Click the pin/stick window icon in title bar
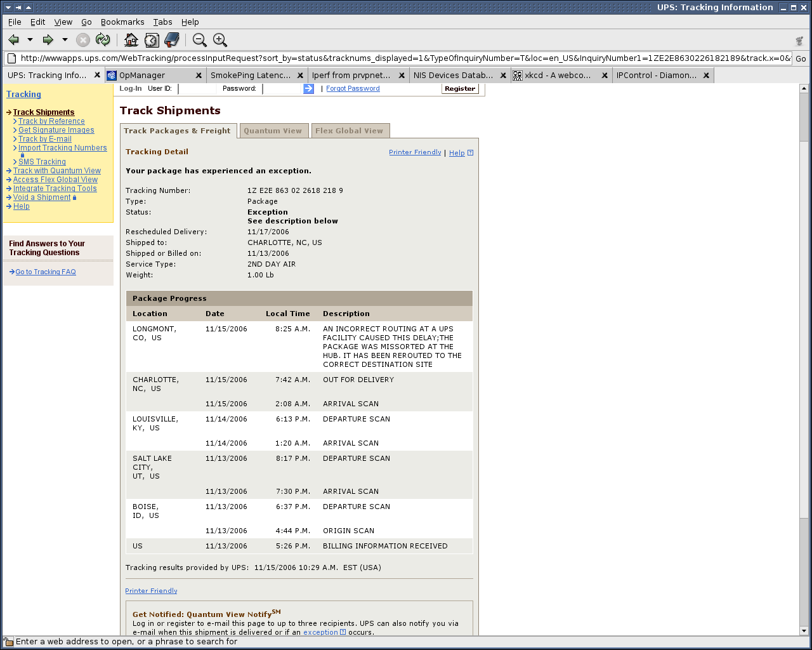812x650 pixels. [18, 8]
